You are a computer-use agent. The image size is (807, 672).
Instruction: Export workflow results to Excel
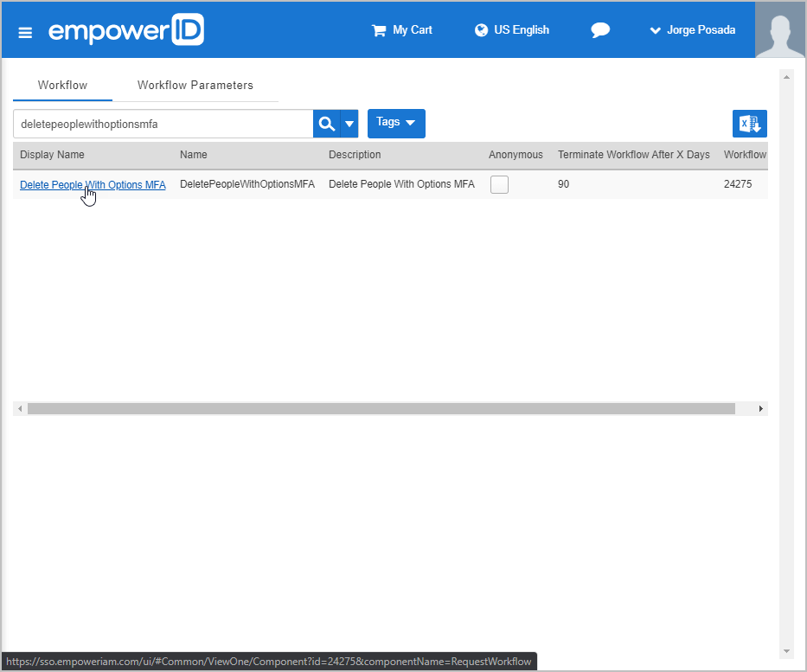point(749,123)
